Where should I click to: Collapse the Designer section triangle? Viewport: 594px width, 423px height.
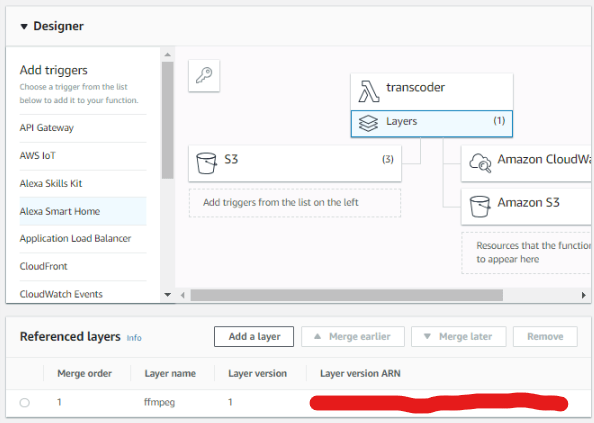[24, 27]
